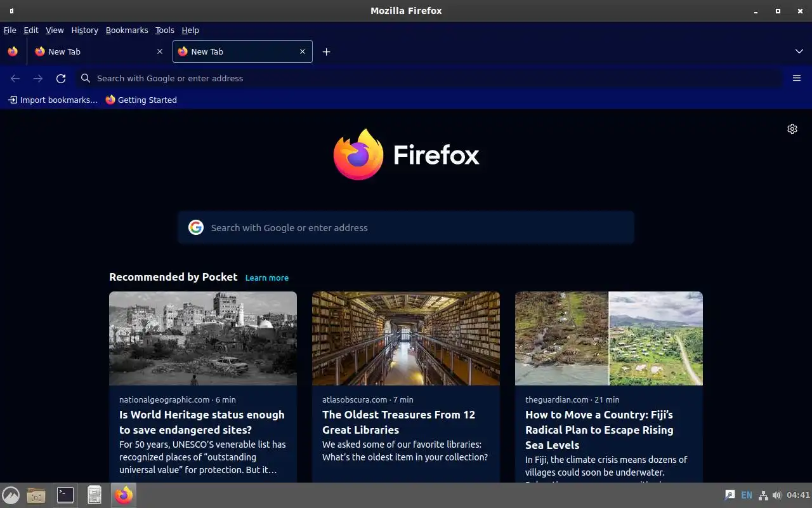Open the Tools menu

coord(164,30)
